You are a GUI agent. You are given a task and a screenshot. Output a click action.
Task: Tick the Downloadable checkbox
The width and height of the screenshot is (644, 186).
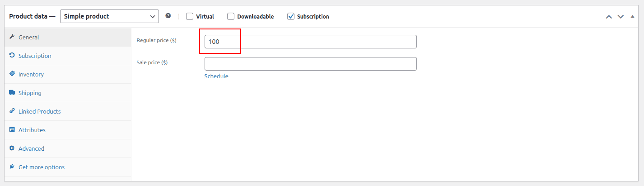pos(231,16)
